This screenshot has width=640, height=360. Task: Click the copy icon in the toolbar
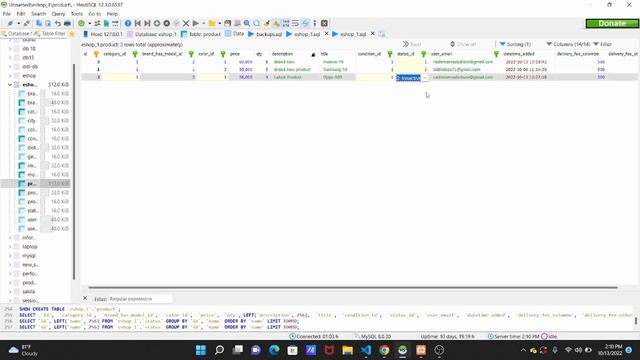pyautogui.click(x=39, y=24)
